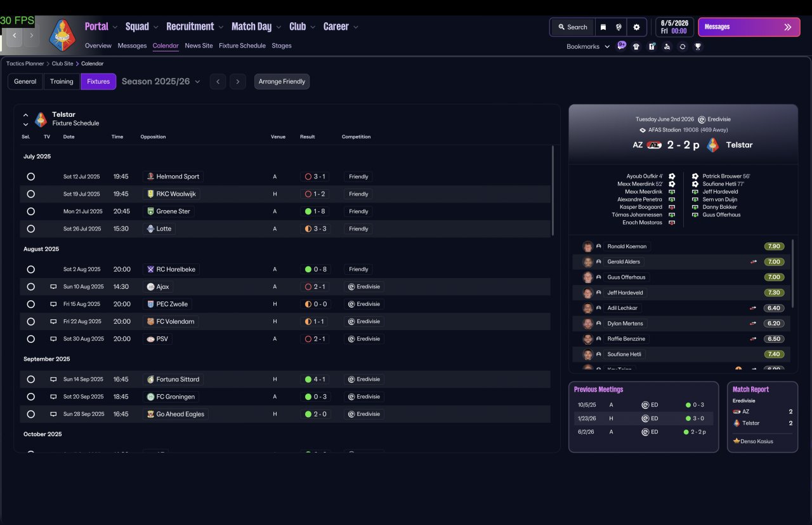812x525 pixels.
Task: Click the trophy bookmark icon
Action: (x=698, y=46)
